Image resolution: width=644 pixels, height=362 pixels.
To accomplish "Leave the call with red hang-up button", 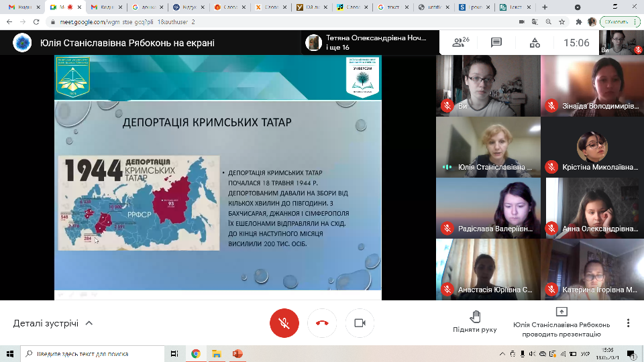I will (322, 323).
